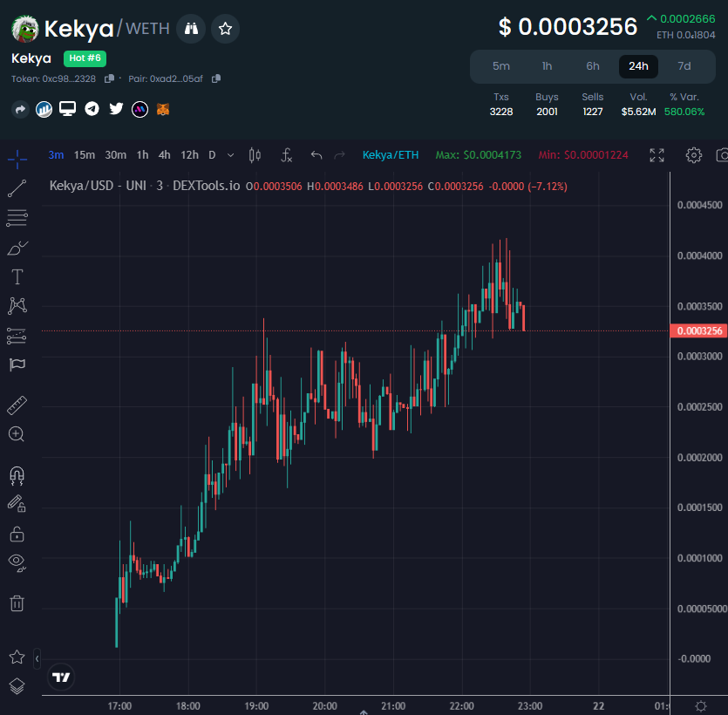Click the Max: $0.0004173 label
The width and height of the screenshot is (728, 715).
479,155
